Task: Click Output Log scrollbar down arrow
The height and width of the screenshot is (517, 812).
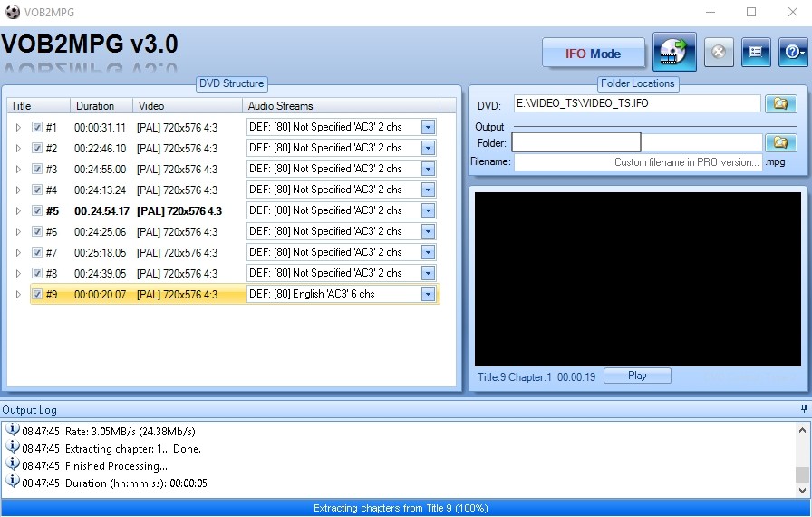Action: [x=802, y=490]
